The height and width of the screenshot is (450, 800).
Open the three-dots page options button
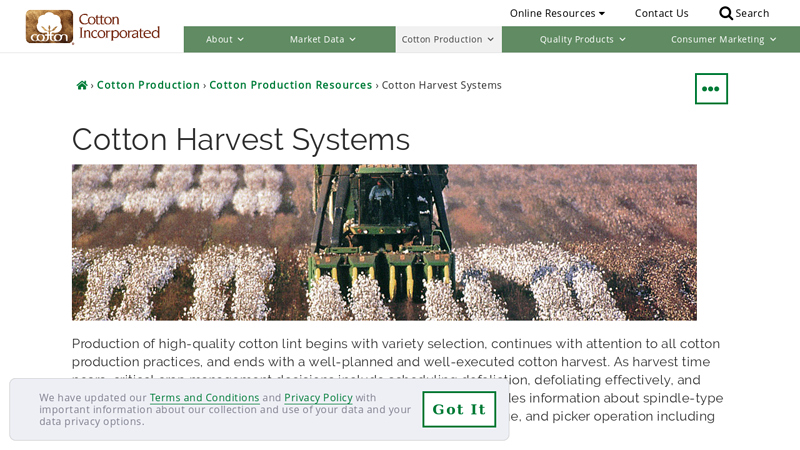pyautogui.click(x=711, y=89)
